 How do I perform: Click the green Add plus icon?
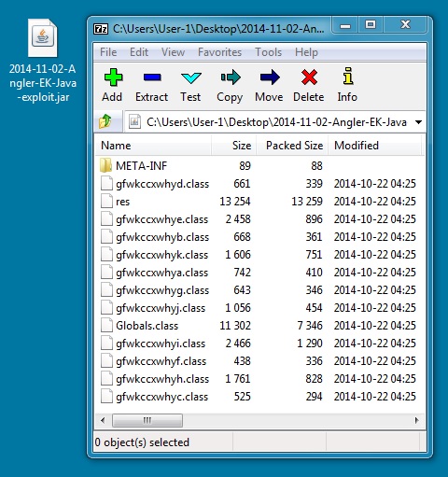(113, 77)
